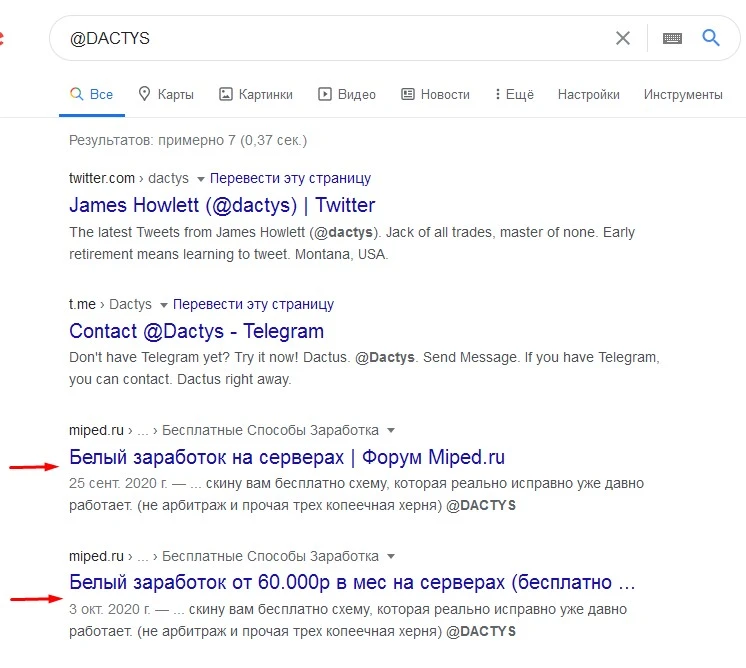
Task: Open the on-screen keyboard icon
Action: (672, 38)
